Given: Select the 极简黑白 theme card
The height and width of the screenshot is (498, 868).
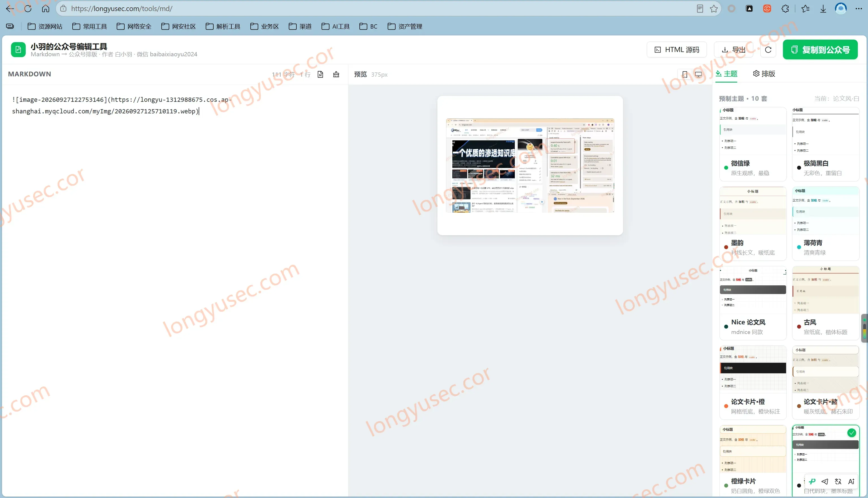Looking at the screenshot, I should click(x=826, y=144).
